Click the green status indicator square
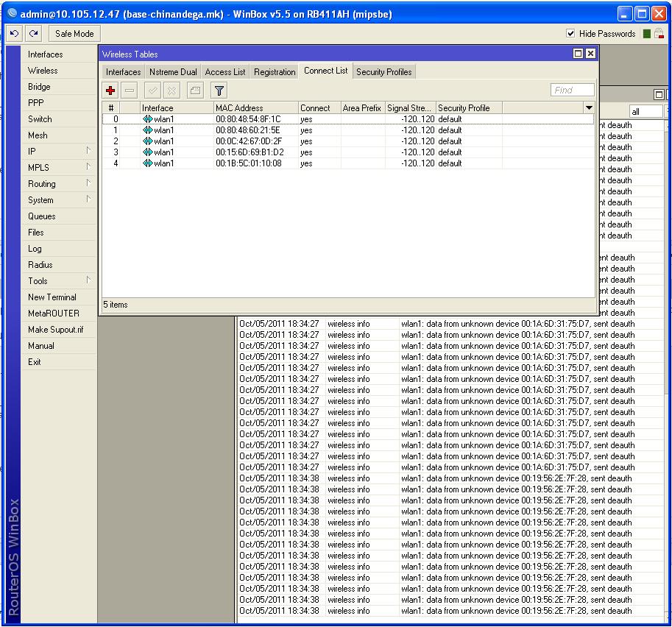672x627 pixels. pyautogui.click(x=647, y=34)
